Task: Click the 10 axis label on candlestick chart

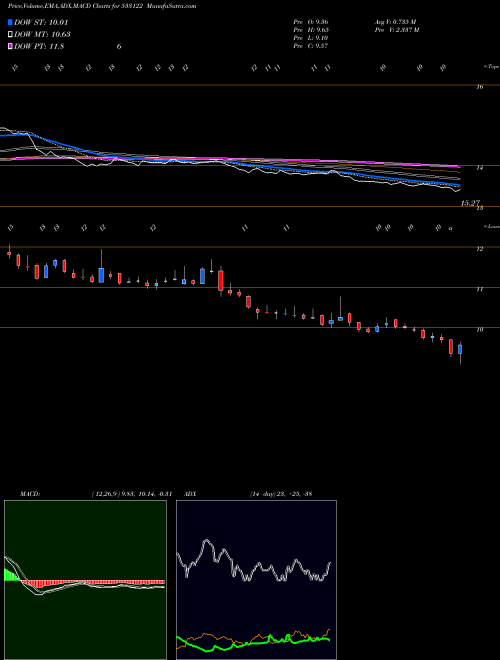Action: 479,330
